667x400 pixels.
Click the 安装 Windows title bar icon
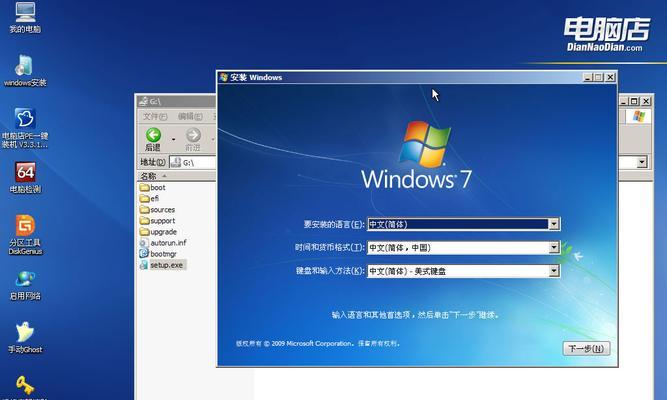click(224, 77)
